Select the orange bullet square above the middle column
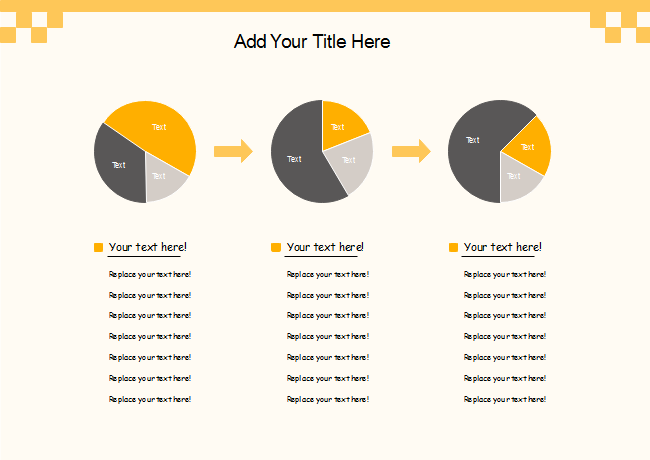 tap(276, 247)
